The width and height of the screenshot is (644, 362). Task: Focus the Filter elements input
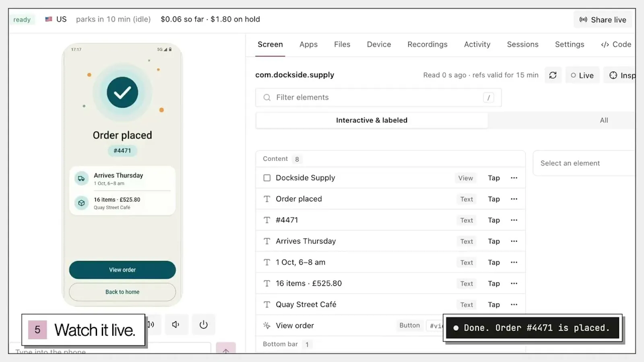(378, 97)
